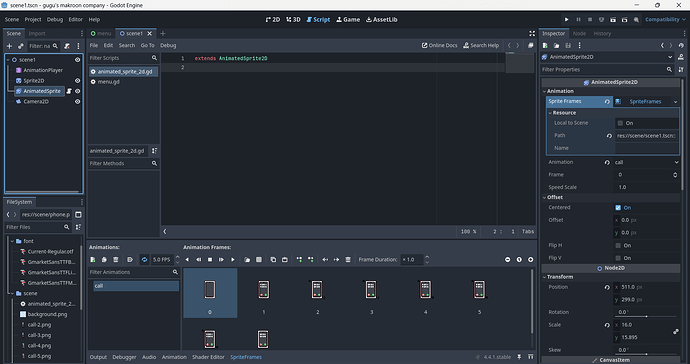
Task: Play the call animation forward
Action: tap(233, 260)
